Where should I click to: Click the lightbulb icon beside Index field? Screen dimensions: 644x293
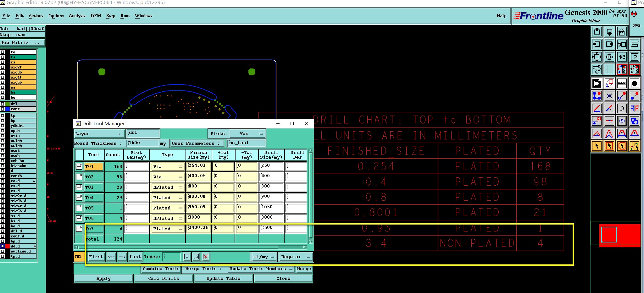[x=187, y=257]
